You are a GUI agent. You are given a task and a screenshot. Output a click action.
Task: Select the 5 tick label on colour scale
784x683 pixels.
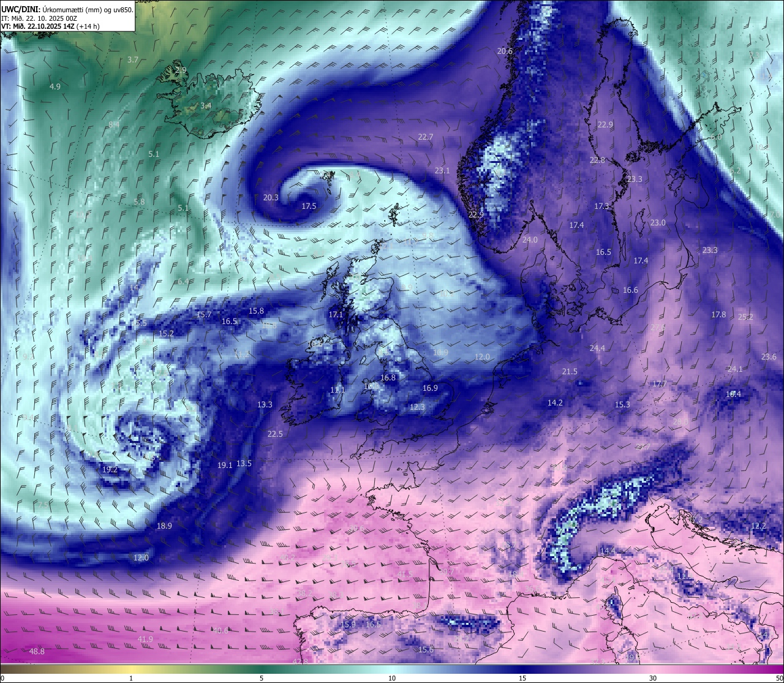click(x=262, y=678)
